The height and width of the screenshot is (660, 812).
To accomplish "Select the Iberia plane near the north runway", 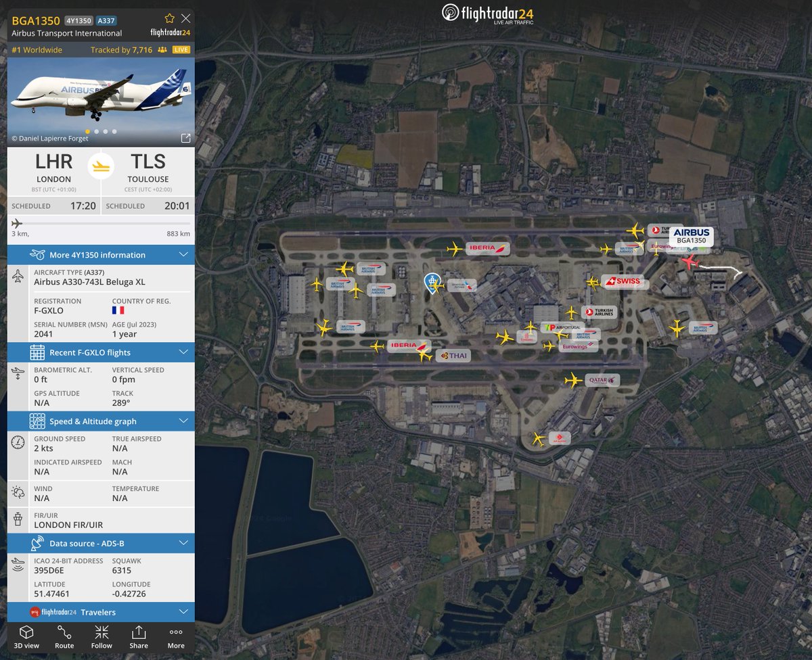I will (x=455, y=249).
